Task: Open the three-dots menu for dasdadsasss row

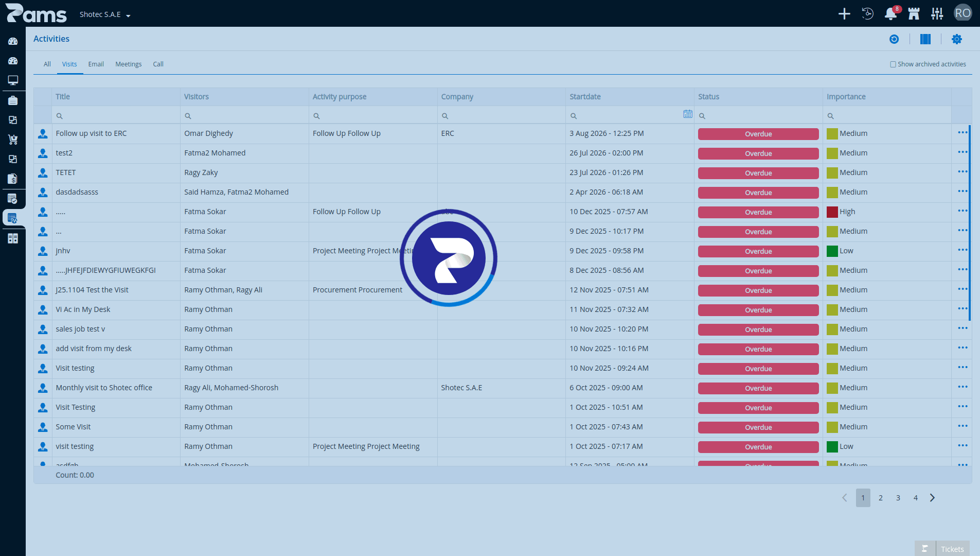Action: [x=963, y=192]
